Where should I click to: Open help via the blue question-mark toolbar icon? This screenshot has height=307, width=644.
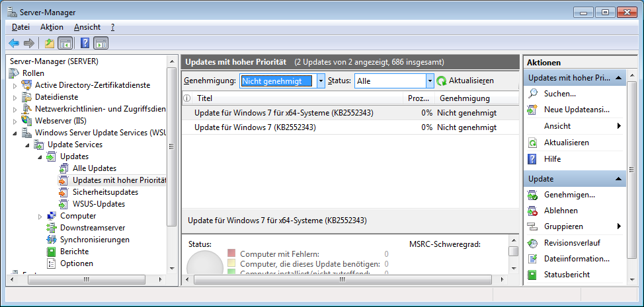click(85, 43)
